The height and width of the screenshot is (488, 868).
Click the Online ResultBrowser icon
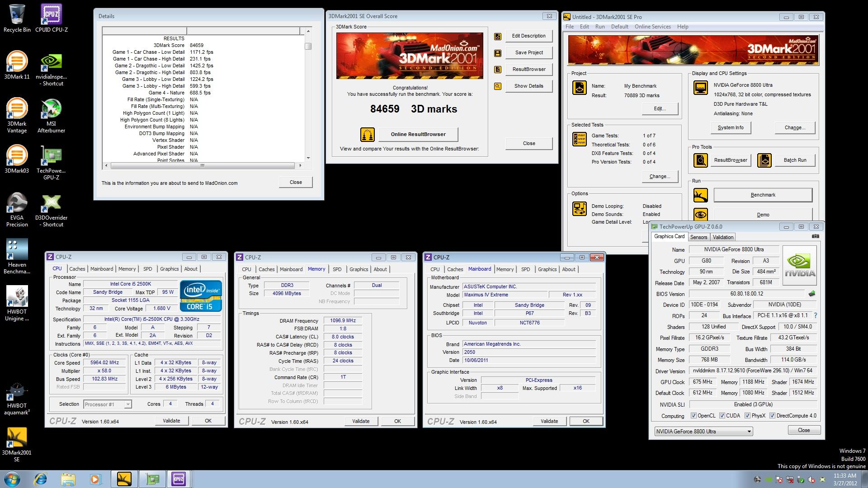point(368,135)
